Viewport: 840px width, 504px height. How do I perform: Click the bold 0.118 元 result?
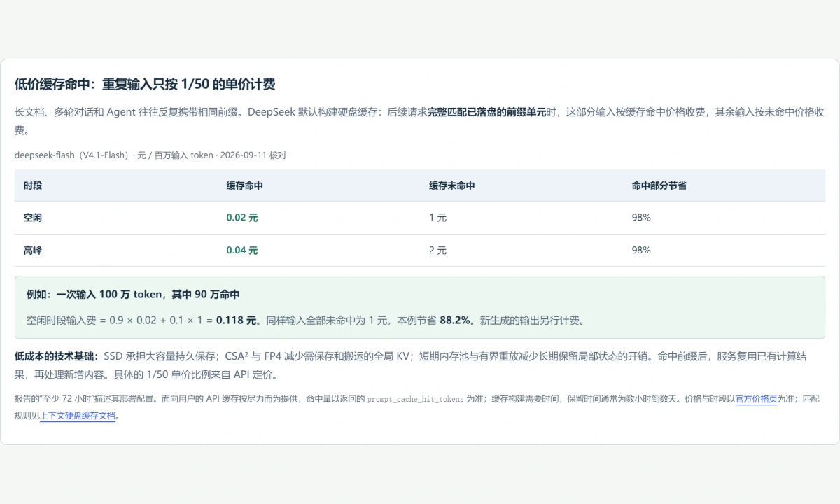coord(237,321)
